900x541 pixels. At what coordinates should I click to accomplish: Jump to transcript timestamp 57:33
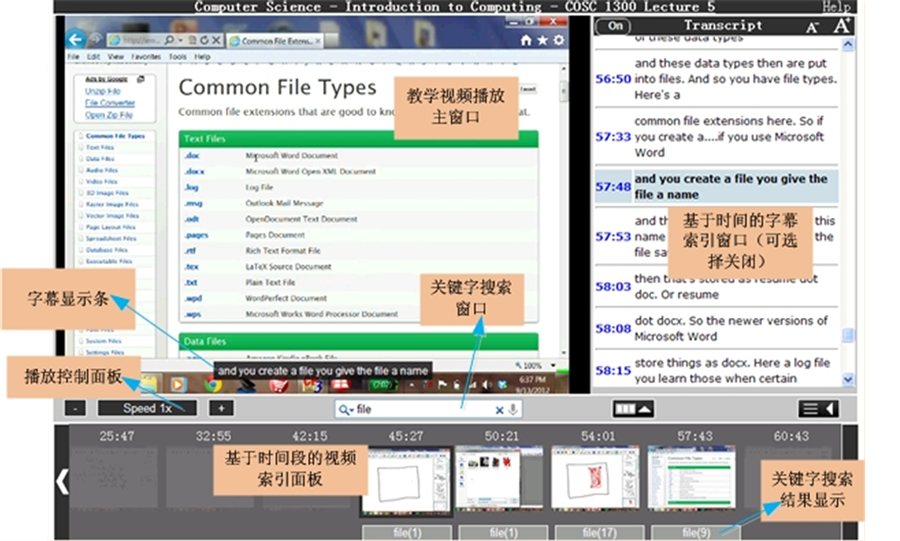point(612,137)
